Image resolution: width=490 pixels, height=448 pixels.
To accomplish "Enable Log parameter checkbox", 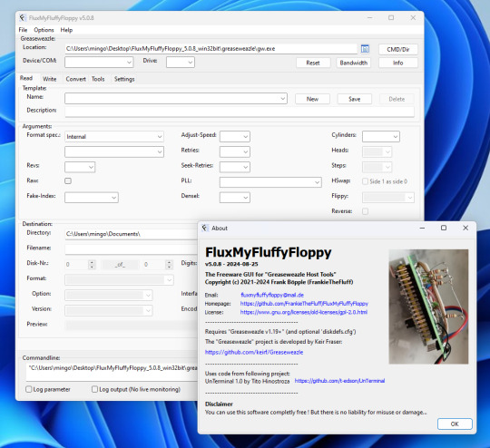I will pyautogui.click(x=29, y=389).
